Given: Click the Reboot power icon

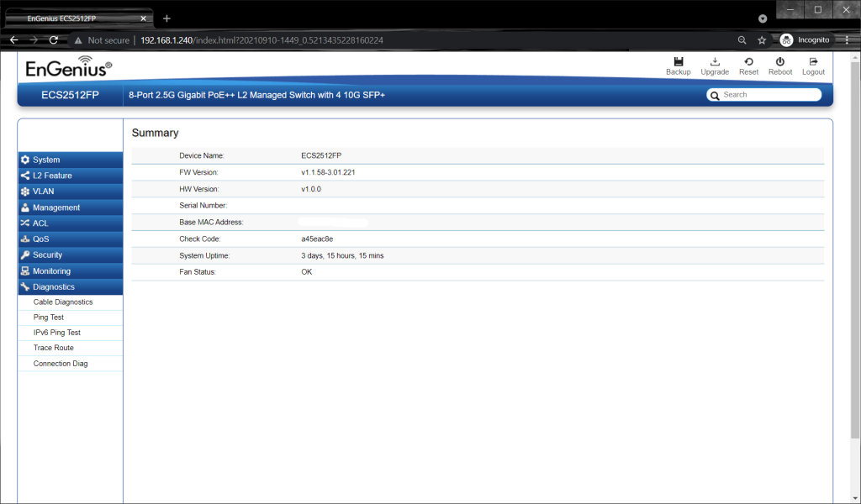Looking at the screenshot, I should [x=779, y=61].
